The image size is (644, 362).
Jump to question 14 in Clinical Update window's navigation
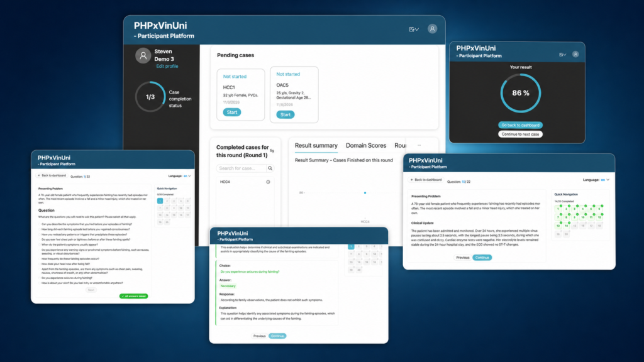point(567,226)
